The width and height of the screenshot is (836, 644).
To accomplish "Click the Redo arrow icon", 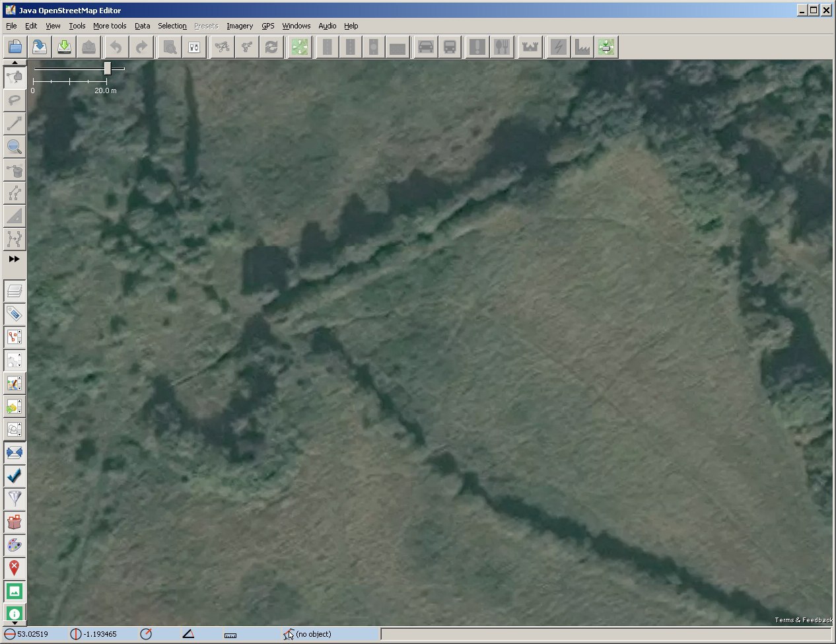I will [141, 47].
